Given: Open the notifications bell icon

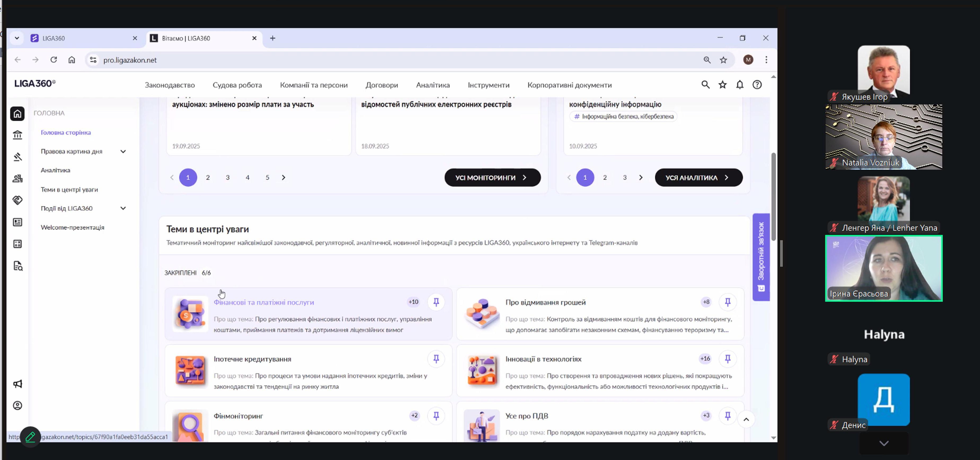Looking at the screenshot, I should pyautogui.click(x=740, y=85).
